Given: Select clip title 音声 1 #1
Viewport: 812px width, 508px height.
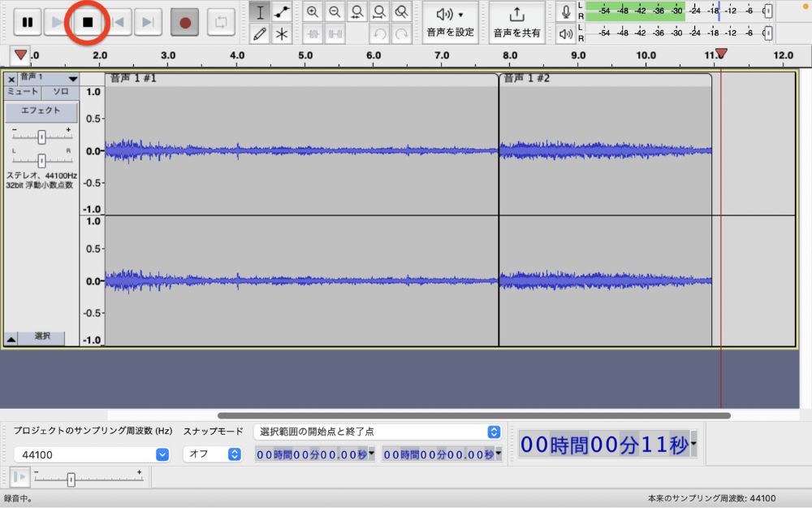Looking at the screenshot, I should (133, 79).
